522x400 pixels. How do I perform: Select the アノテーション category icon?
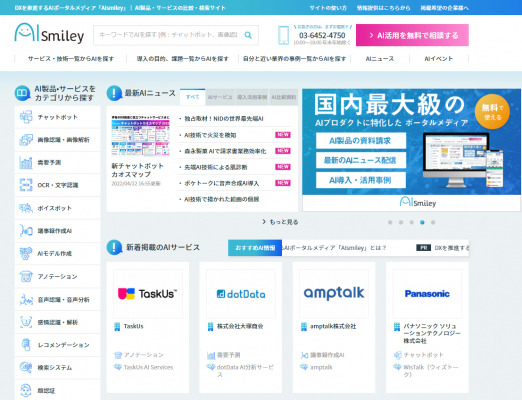coord(26,276)
